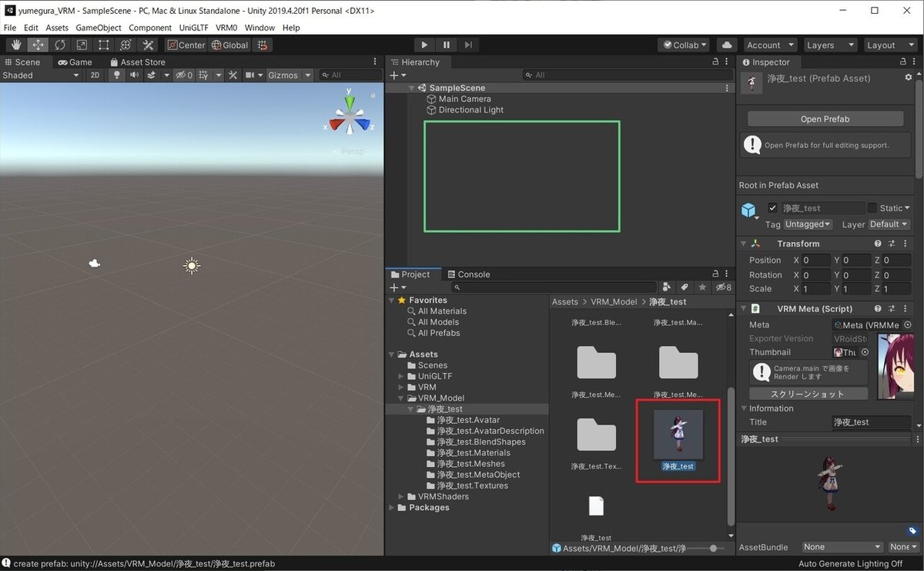This screenshot has width=924, height=571.
Task: Open the Layers dropdown
Action: click(829, 45)
